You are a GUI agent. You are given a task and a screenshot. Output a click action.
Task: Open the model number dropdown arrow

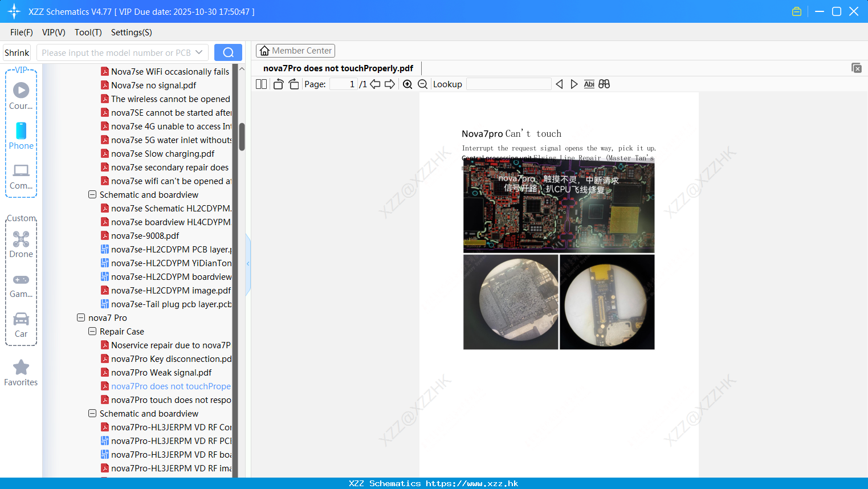[x=199, y=52]
